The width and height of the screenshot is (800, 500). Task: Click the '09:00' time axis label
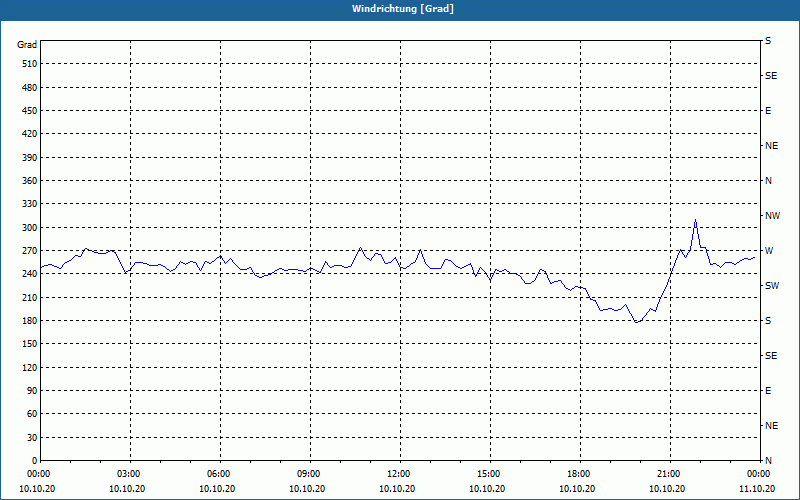point(310,473)
